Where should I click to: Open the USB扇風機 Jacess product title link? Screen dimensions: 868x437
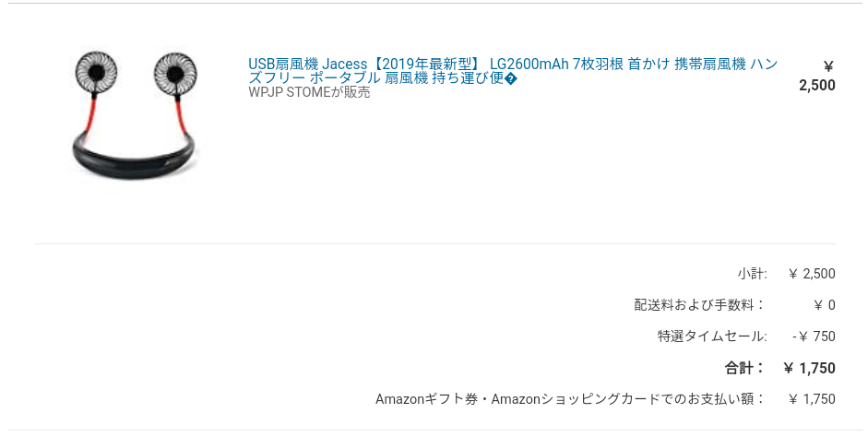click(513, 71)
